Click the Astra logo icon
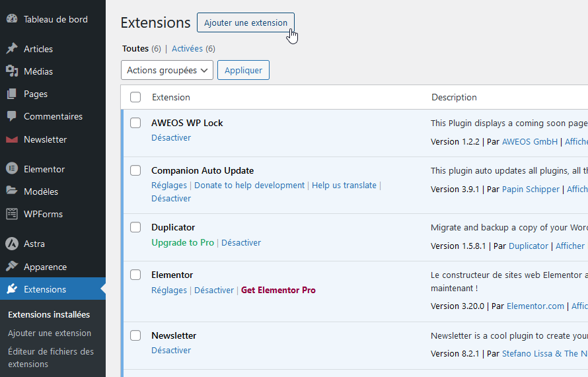This screenshot has height=377, width=588. point(12,244)
